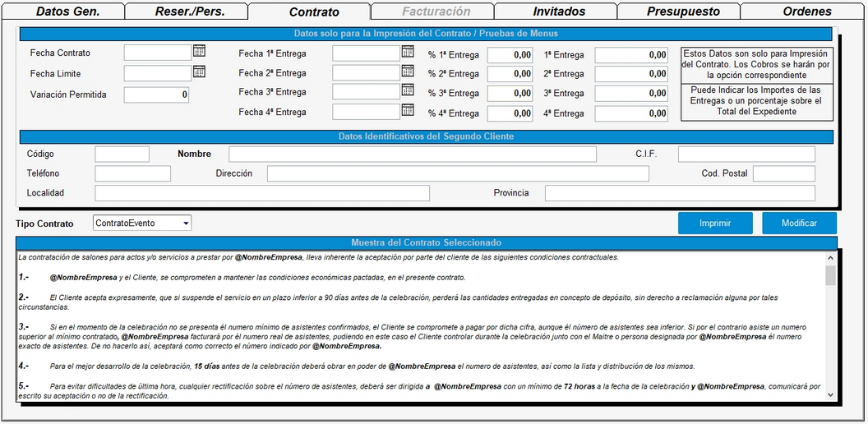Select the % 1ª Entrega percentage field
Image resolution: width=868 pixels, height=424 pixels.
510,55
